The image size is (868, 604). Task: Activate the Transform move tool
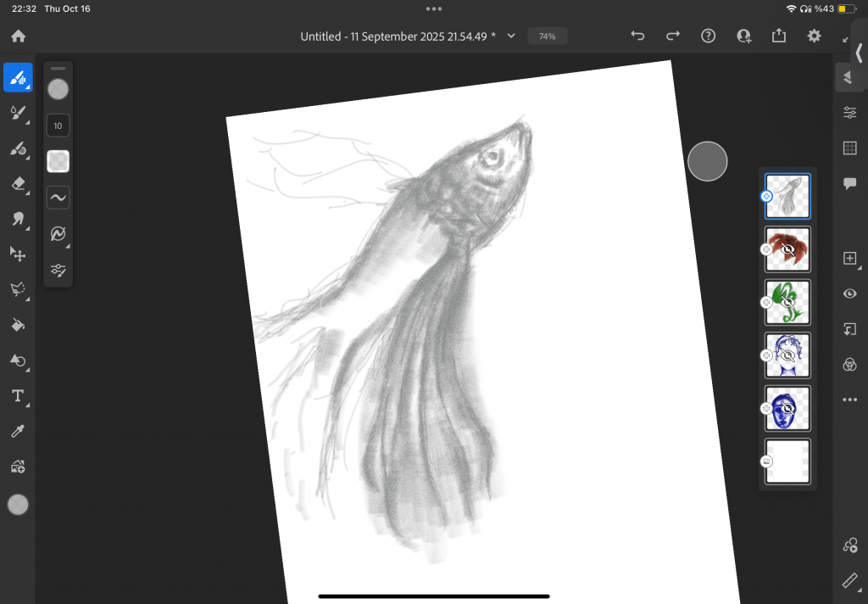pos(18,254)
